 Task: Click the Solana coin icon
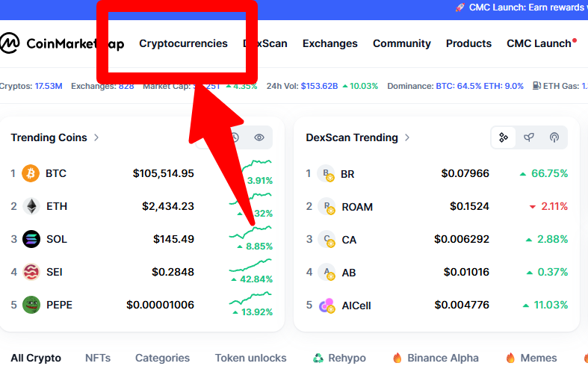[x=31, y=239]
